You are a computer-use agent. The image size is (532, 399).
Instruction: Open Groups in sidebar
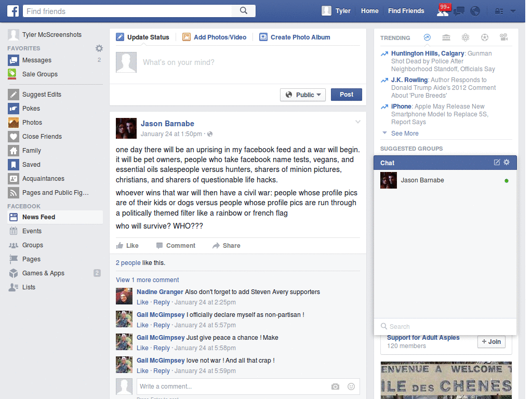coord(55,245)
